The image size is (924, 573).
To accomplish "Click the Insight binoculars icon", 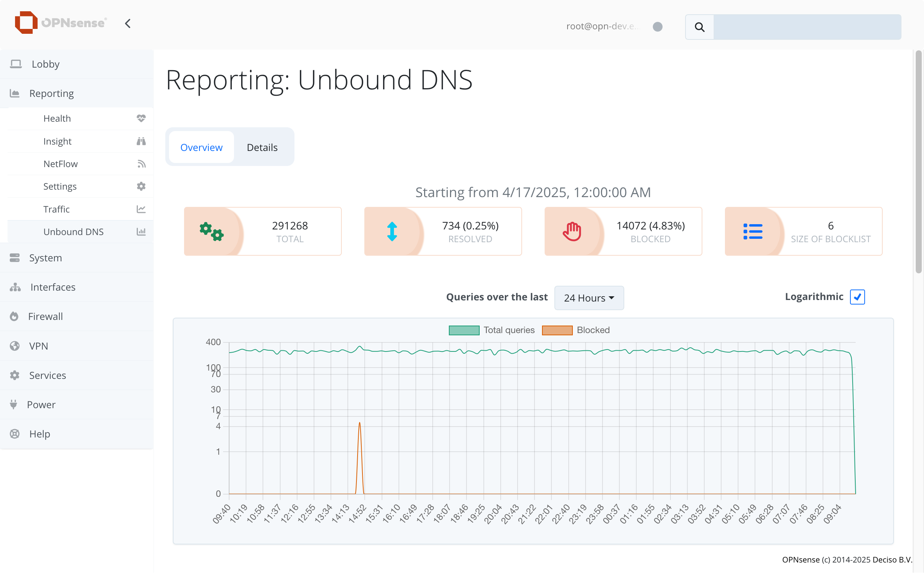I will coord(141,141).
